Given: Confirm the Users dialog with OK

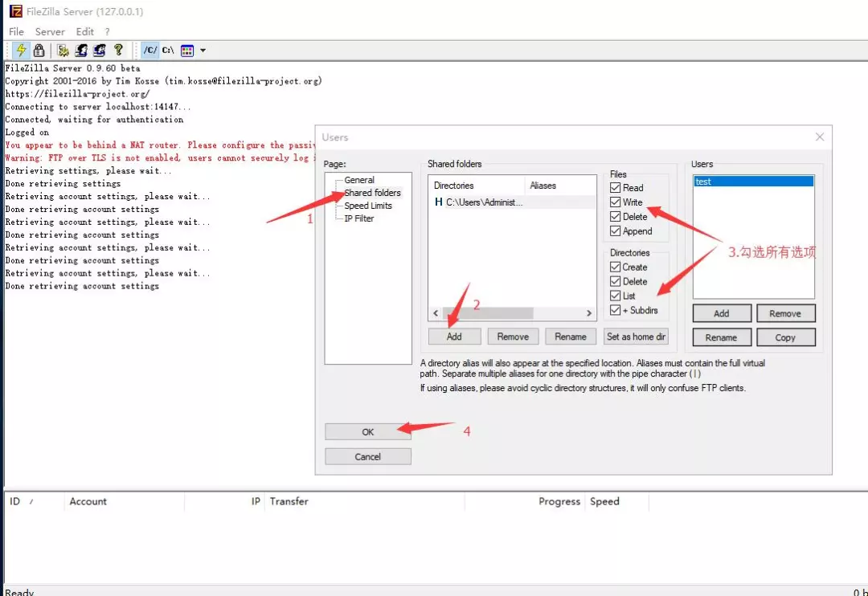Looking at the screenshot, I should click(x=368, y=431).
